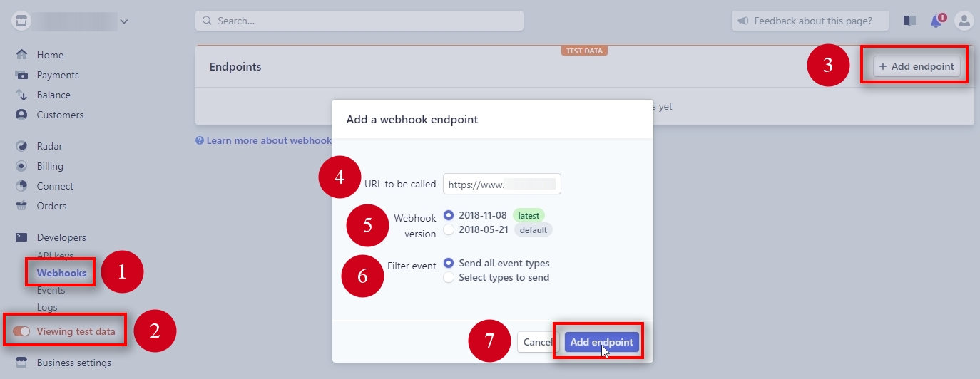
Task: Open Logs under Developers
Action: pos(47,307)
